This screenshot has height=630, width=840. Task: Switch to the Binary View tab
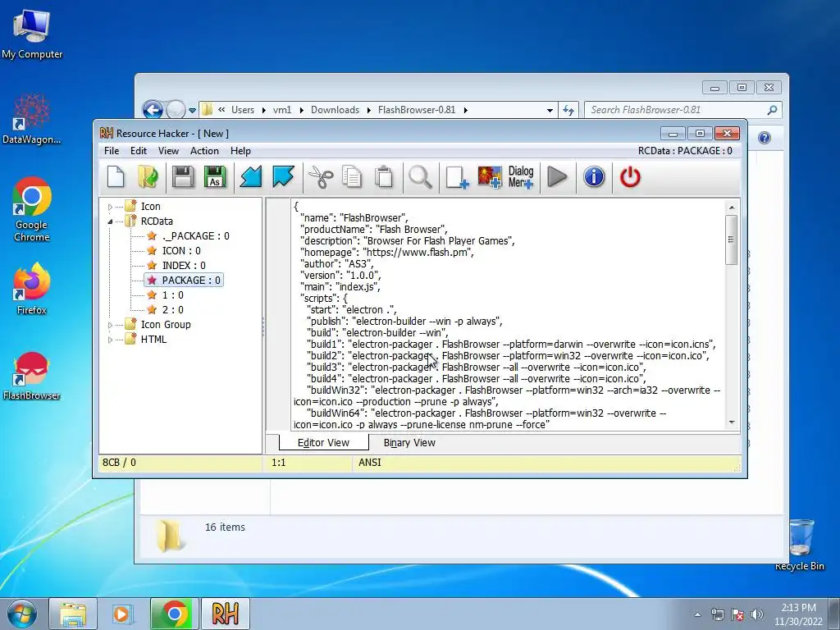pyautogui.click(x=409, y=443)
